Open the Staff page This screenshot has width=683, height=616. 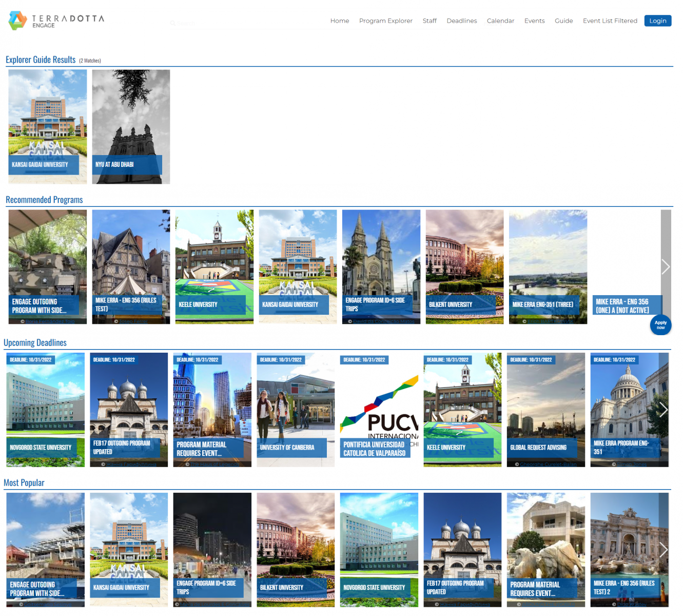(x=430, y=21)
